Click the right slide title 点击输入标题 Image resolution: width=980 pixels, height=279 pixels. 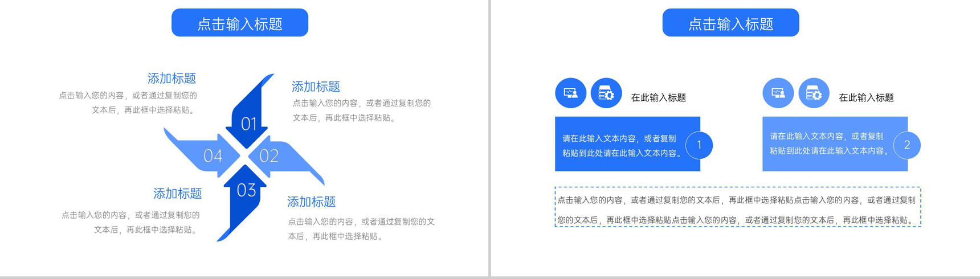[x=730, y=23]
